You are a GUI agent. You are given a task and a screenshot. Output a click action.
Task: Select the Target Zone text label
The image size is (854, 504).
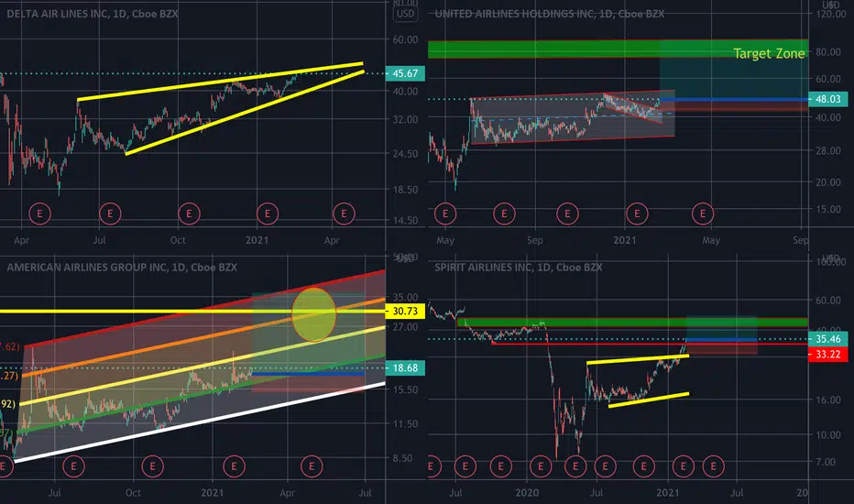coord(769,53)
